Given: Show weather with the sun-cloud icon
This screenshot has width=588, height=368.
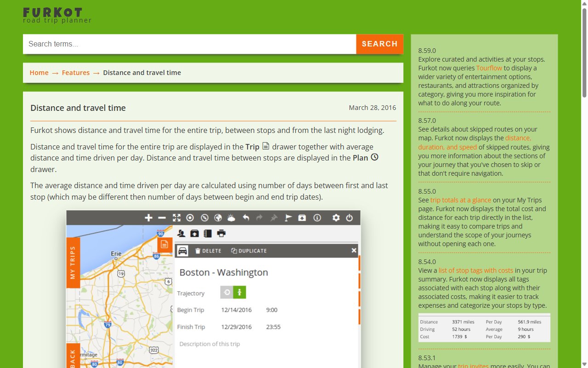Looking at the screenshot, I should [x=231, y=218].
